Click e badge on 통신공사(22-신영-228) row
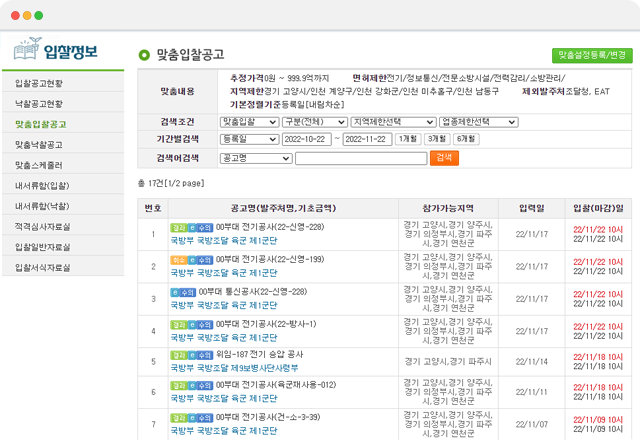This screenshot has width=640, height=440. [x=175, y=292]
